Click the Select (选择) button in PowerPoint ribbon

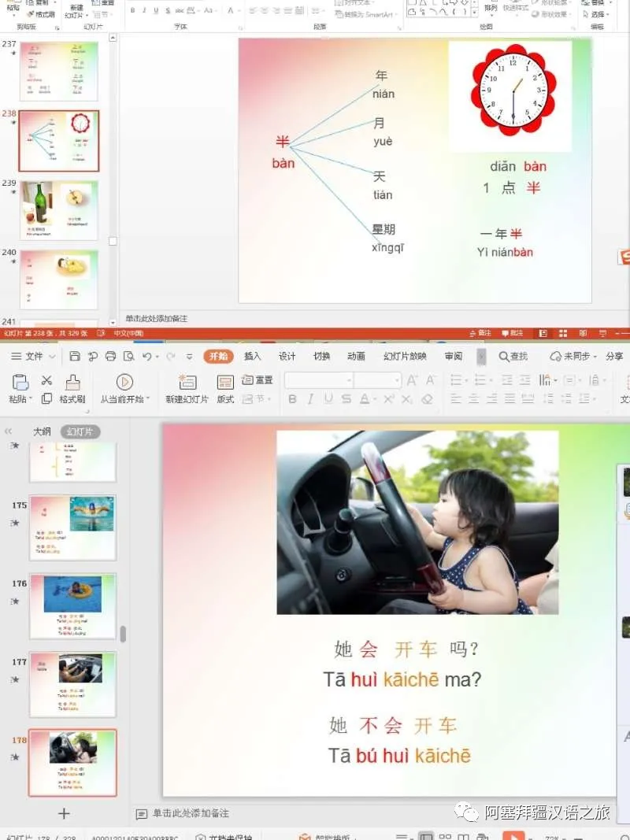(596, 14)
